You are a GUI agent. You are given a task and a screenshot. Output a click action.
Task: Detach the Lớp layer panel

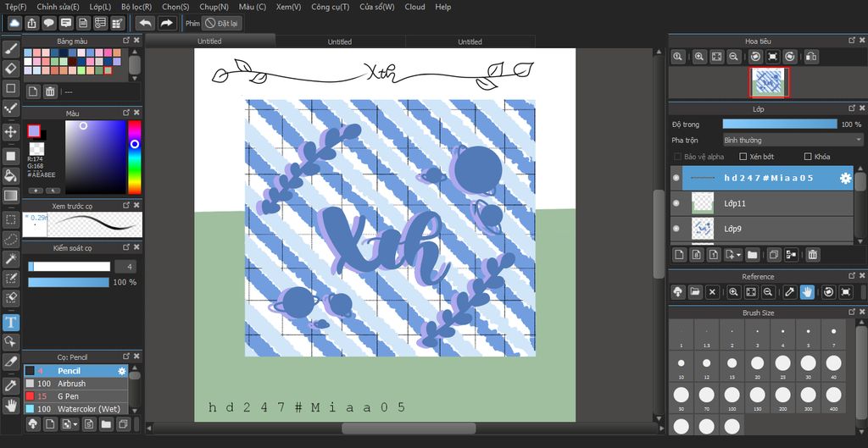[x=851, y=109]
